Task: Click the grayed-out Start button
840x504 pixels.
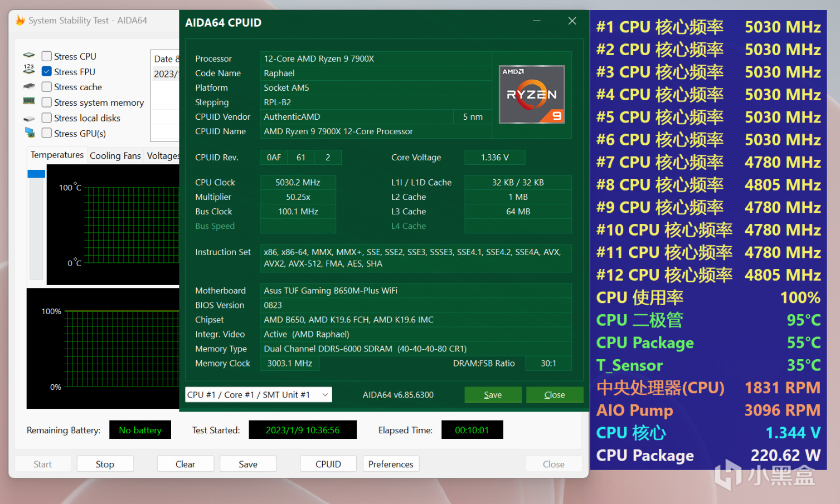Action: 42,464
